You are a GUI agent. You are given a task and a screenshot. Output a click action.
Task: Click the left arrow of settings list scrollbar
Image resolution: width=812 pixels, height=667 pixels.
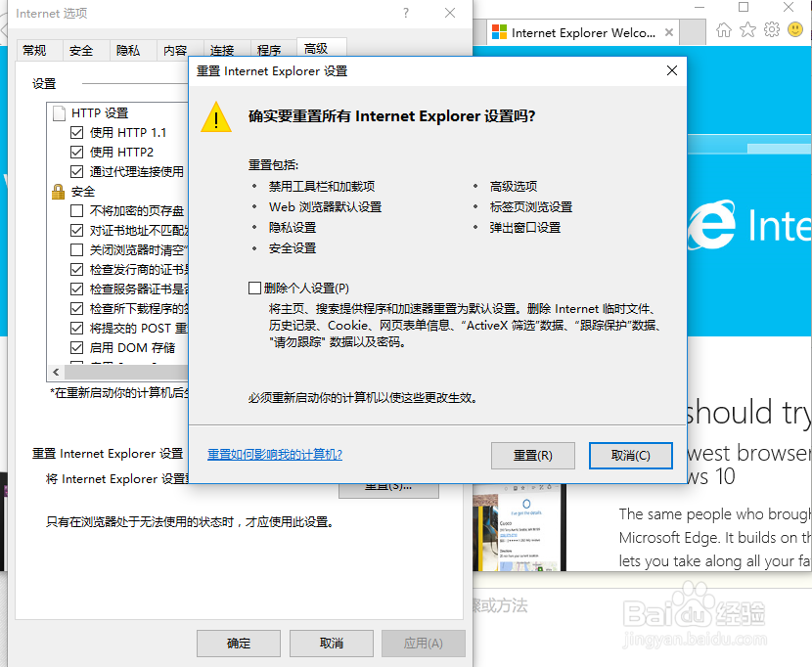click(56, 372)
